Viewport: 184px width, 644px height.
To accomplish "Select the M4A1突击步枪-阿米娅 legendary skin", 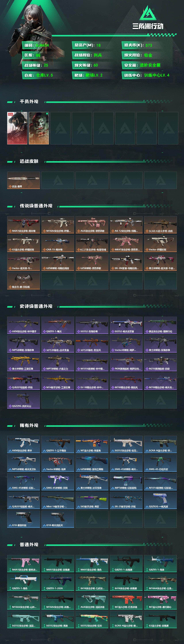I will click(24, 225).
